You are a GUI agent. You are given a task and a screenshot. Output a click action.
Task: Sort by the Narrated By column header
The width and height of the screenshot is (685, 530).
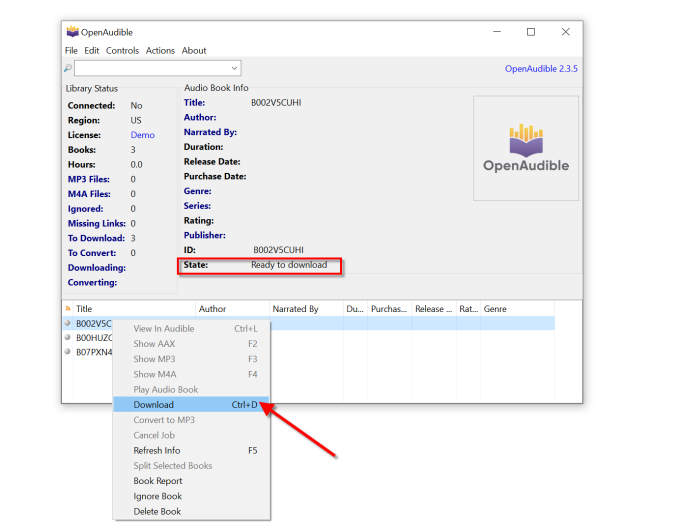click(306, 309)
